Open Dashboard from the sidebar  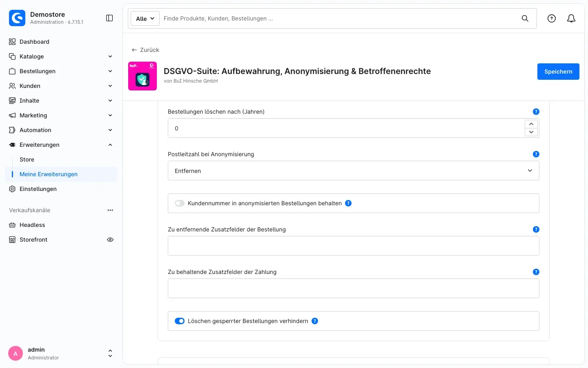tap(61, 42)
